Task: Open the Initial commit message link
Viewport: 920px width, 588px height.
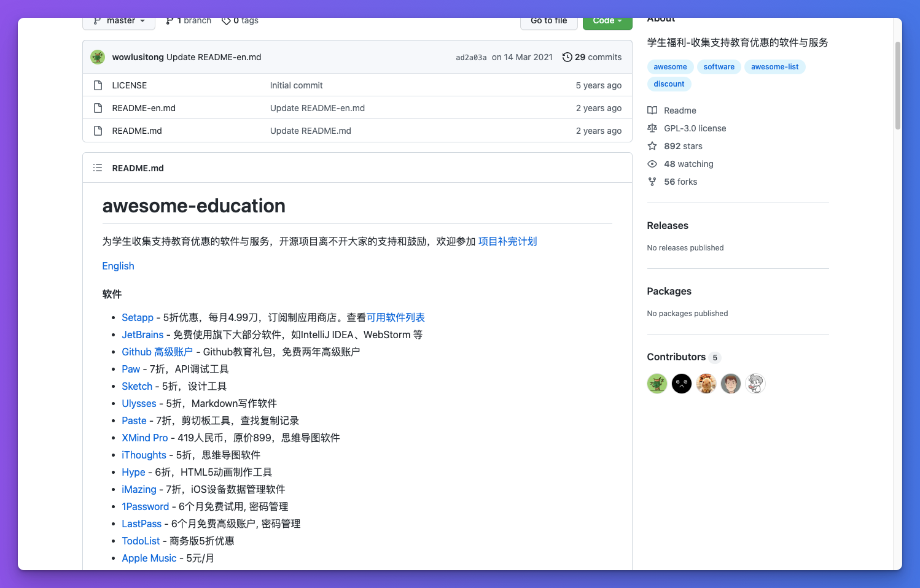Action: [296, 85]
